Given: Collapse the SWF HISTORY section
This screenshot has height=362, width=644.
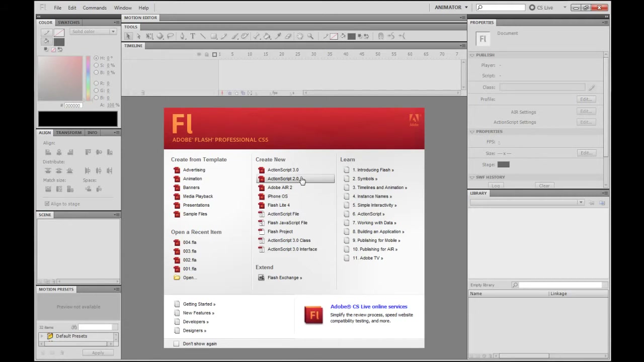Looking at the screenshot, I should click(472, 177).
